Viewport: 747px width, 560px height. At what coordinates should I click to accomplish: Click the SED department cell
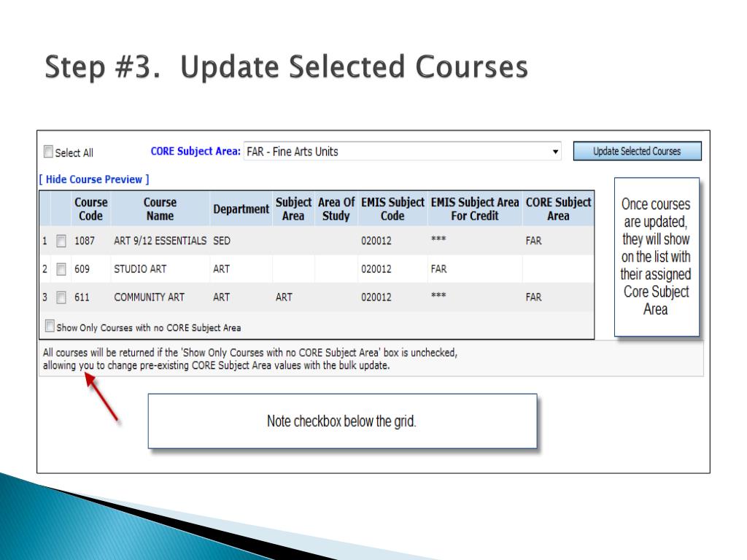point(222,241)
